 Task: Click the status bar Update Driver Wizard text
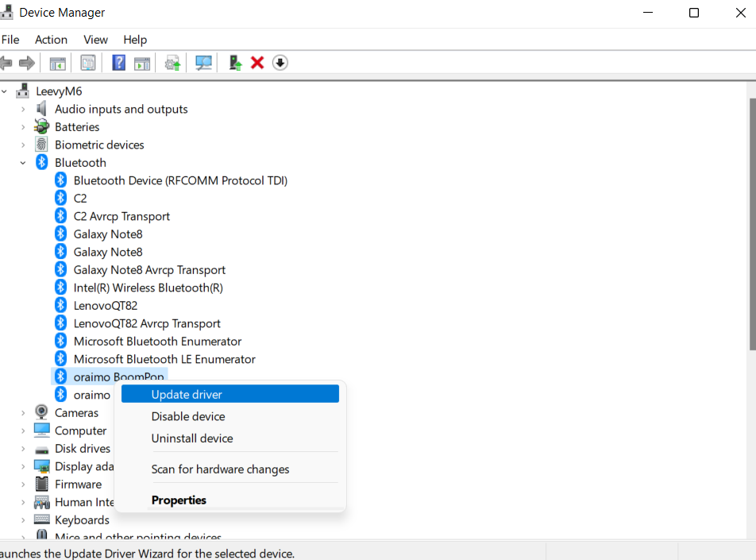(x=146, y=553)
